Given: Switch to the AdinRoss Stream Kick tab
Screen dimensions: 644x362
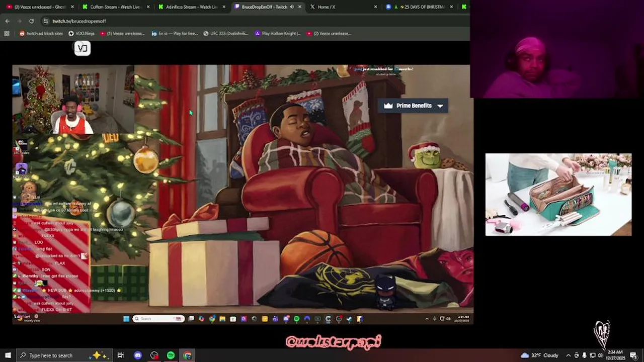Looking at the screenshot, I should coord(191,7).
